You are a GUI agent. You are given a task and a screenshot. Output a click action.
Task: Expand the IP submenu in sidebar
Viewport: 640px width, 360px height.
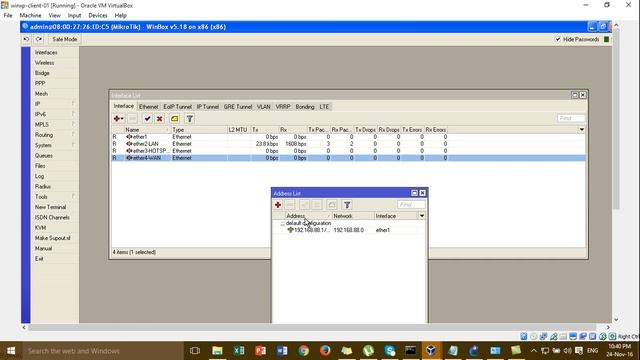[x=73, y=104]
